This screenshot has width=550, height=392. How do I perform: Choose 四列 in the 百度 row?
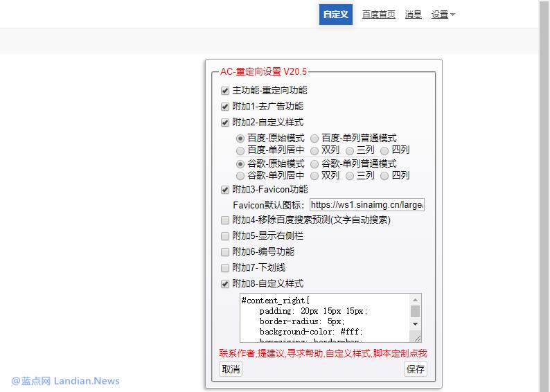(384, 151)
